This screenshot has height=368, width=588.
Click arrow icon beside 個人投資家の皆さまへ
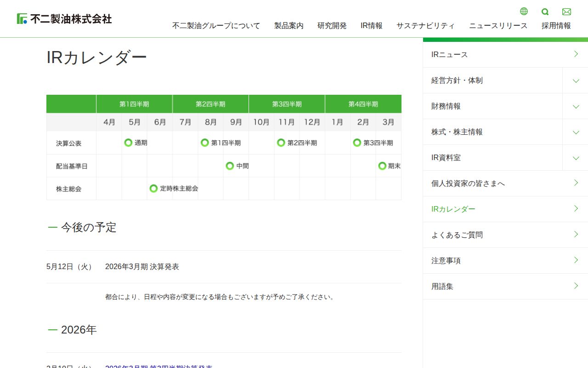tap(576, 183)
